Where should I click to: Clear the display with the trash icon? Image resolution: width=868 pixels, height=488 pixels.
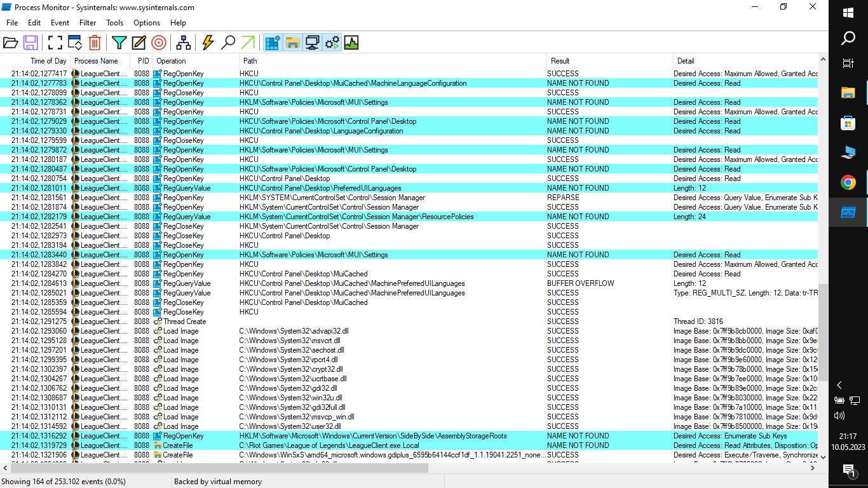click(95, 43)
